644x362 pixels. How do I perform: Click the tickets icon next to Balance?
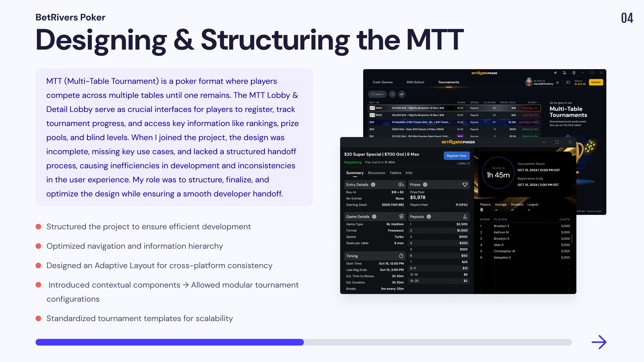click(568, 82)
